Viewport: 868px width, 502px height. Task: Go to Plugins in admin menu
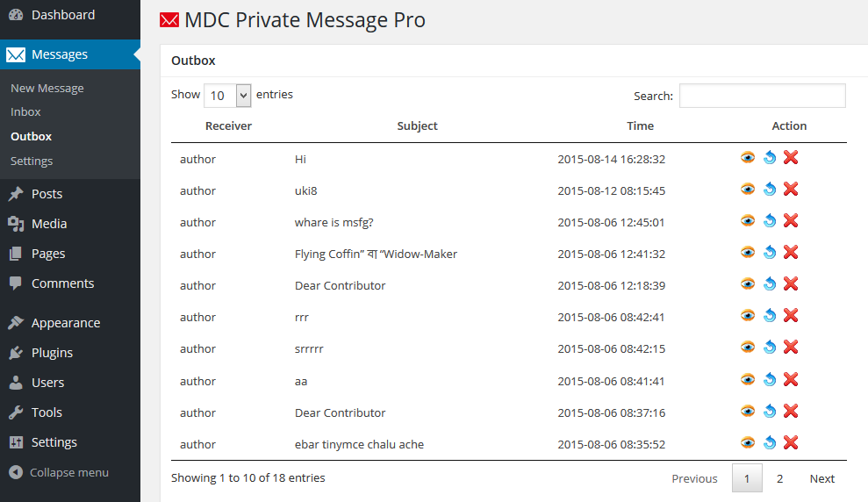(x=52, y=353)
